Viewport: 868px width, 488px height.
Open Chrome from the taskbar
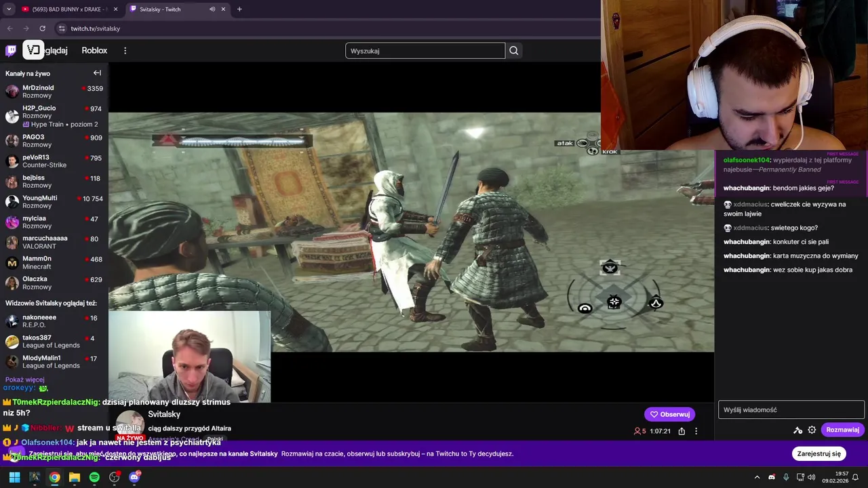tap(54, 477)
